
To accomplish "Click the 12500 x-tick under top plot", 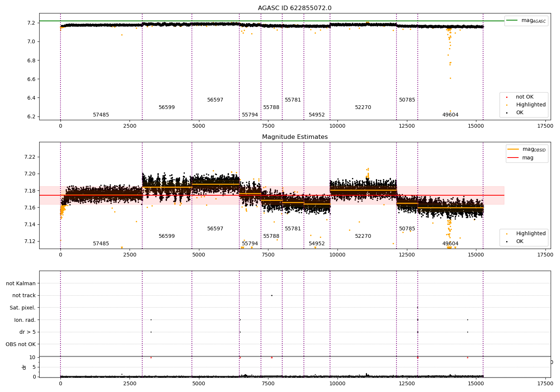I will [x=407, y=126].
